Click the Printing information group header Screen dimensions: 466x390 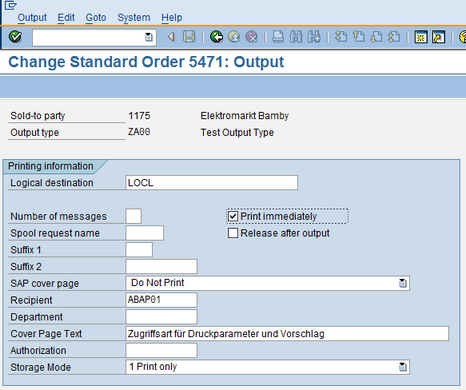point(51,166)
